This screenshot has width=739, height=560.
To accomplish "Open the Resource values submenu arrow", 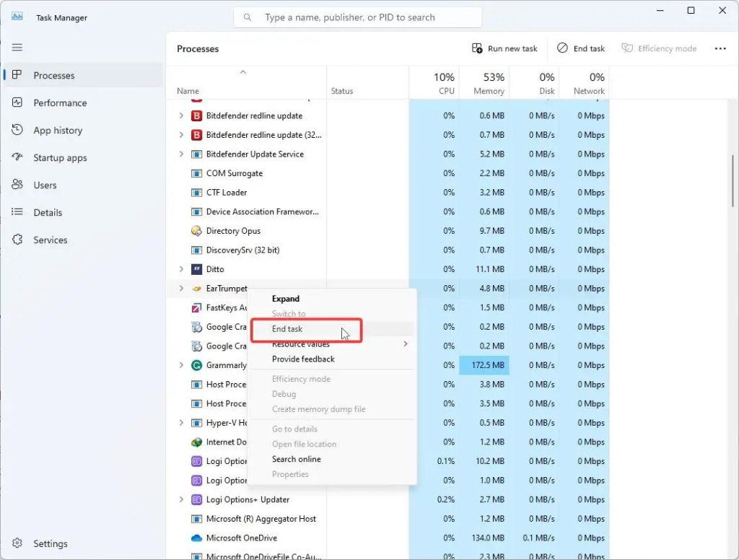I will 406,344.
